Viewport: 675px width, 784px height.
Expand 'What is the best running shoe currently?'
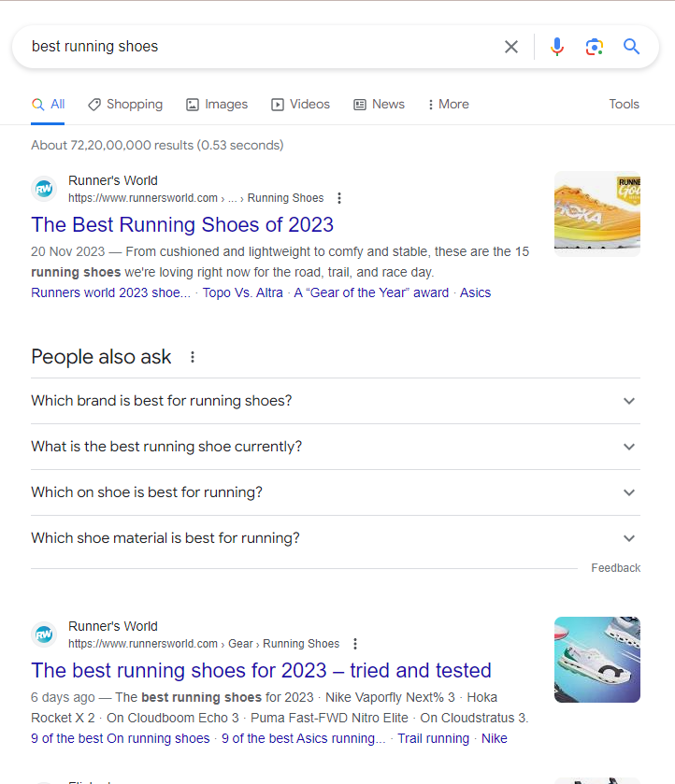click(x=628, y=447)
